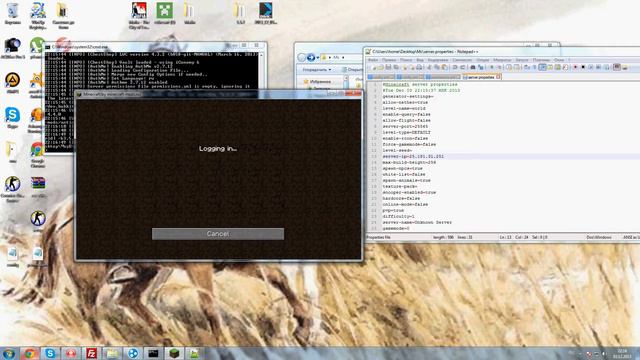Click the online-mode=false line
Image resolution: width=640 pixels, height=360 pixels.
click(x=405, y=204)
